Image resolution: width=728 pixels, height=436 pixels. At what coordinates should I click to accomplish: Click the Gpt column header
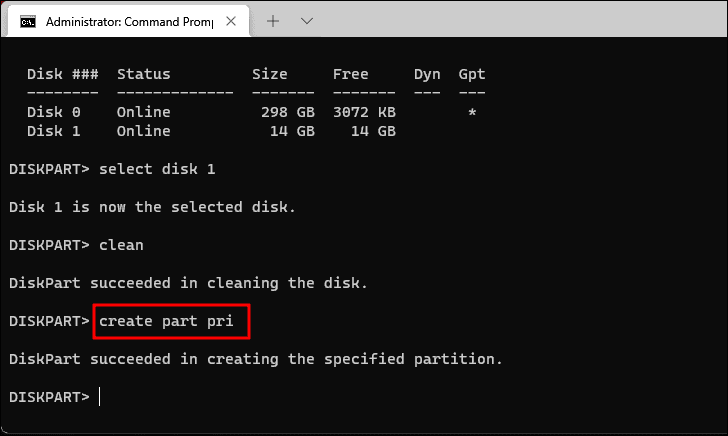[x=472, y=74]
